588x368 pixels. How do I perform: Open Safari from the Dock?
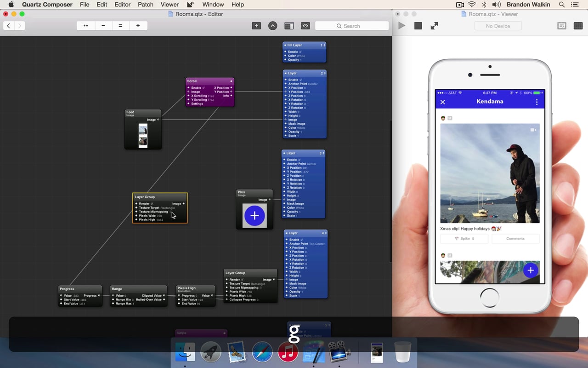(262, 353)
